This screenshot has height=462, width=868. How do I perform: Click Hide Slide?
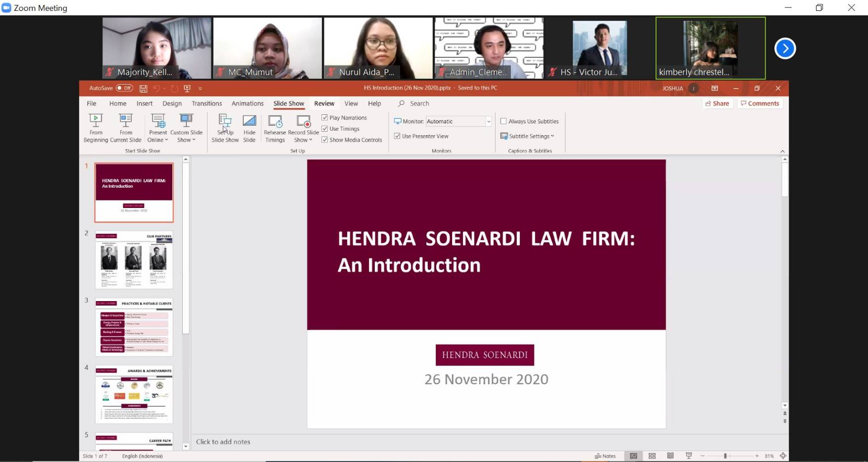(x=249, y=129)
